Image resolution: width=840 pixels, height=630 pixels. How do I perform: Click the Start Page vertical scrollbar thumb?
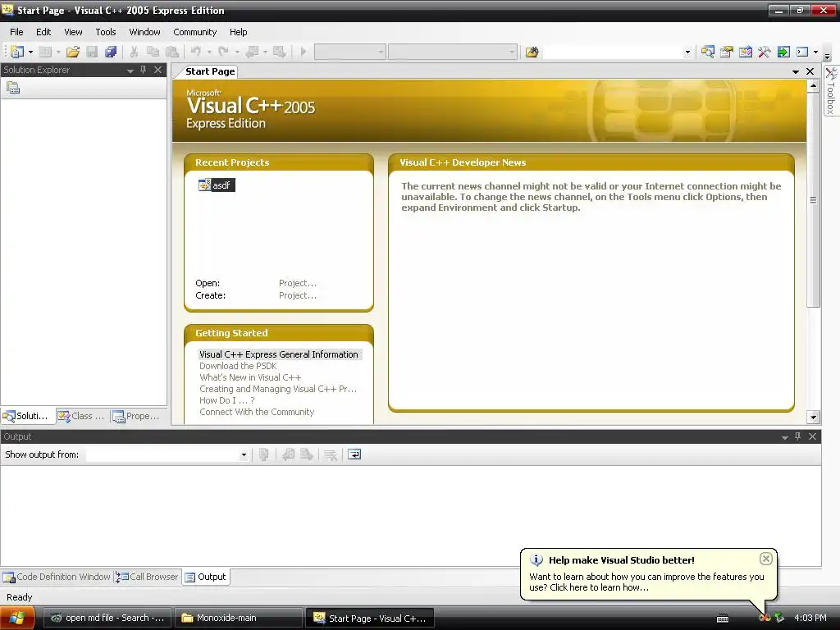coord(813,200)
